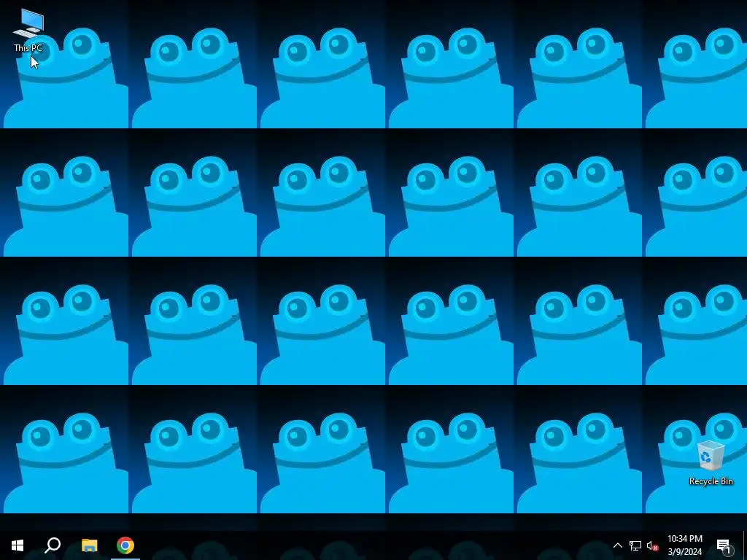Click the muted speaker volume icon

(x=653, y=545)
